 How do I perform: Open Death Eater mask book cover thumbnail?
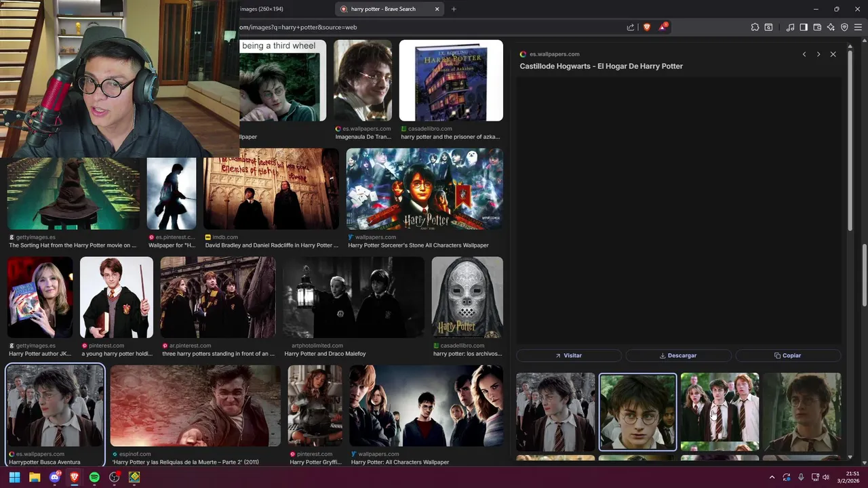pos(467,298)
